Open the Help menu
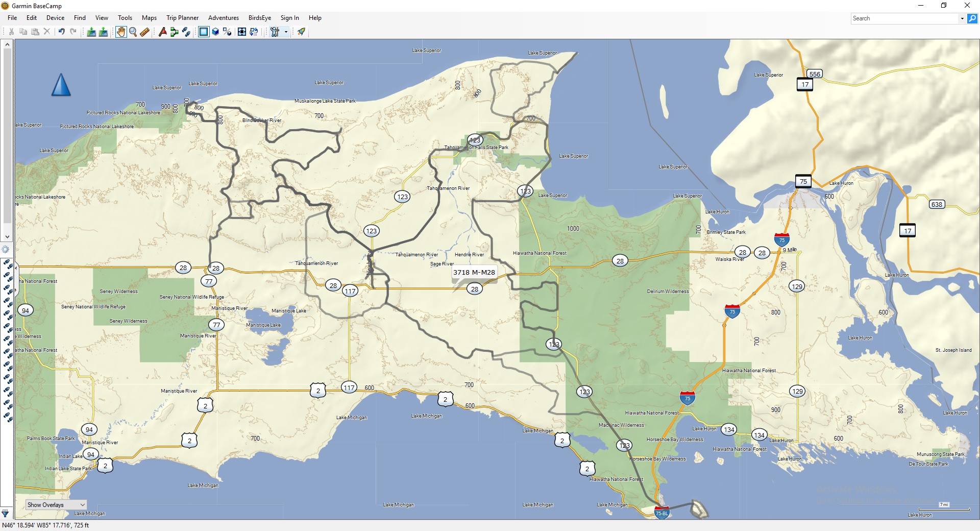The image size is (980, 531). (315, 18)
